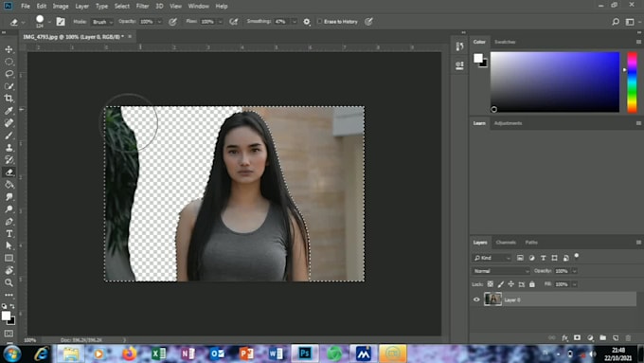Create a new layer
The image size is (644, 363).
pyautogui.click(x=616, y=338)
